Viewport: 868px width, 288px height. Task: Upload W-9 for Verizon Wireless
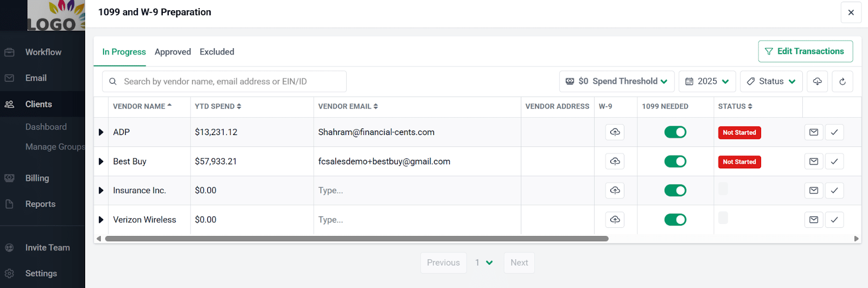coord(615,220)
